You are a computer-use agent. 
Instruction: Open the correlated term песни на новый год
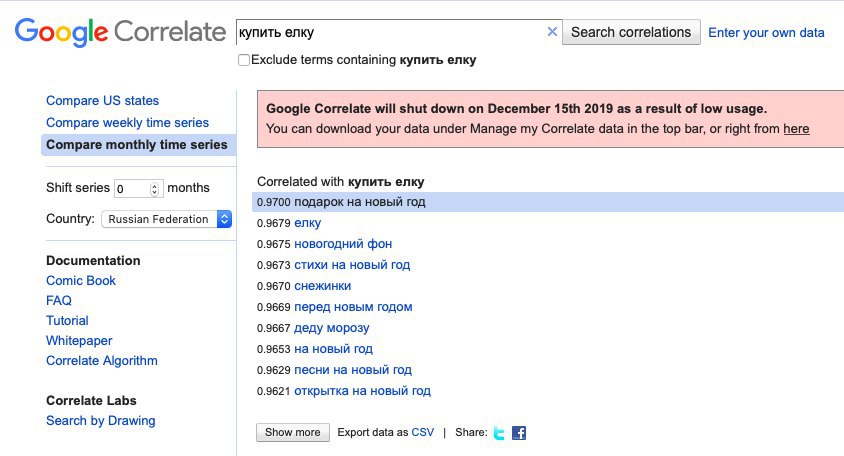pyautogui.click(x=353, y=370)
